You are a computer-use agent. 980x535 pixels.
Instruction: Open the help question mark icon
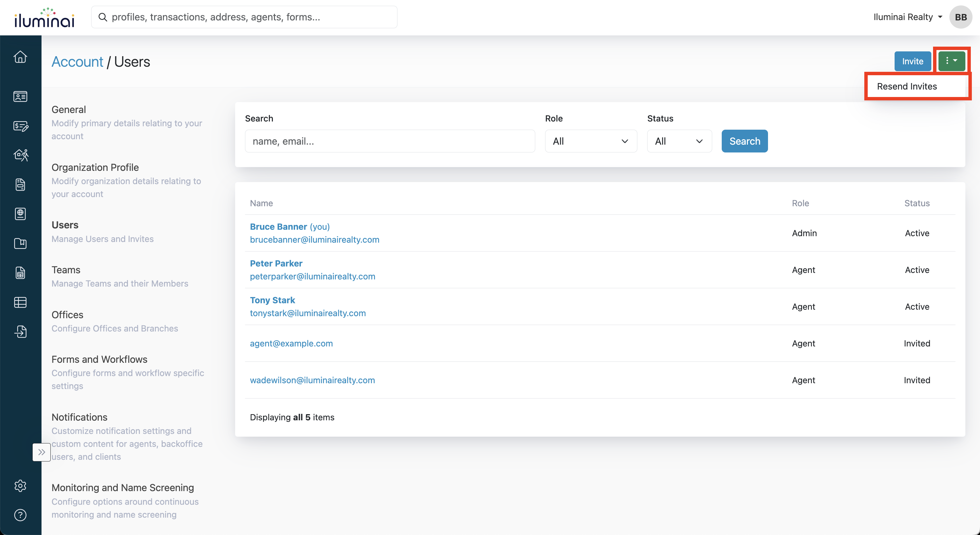20,515
